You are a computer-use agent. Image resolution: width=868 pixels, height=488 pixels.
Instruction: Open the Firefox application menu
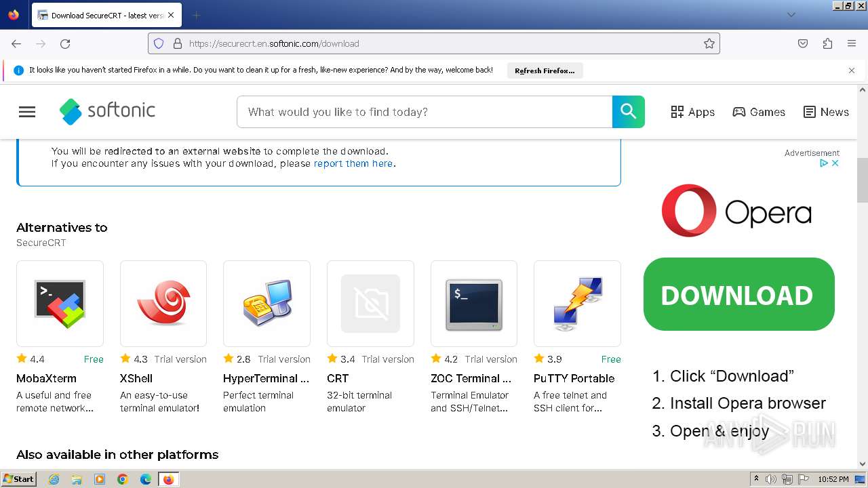852,43
